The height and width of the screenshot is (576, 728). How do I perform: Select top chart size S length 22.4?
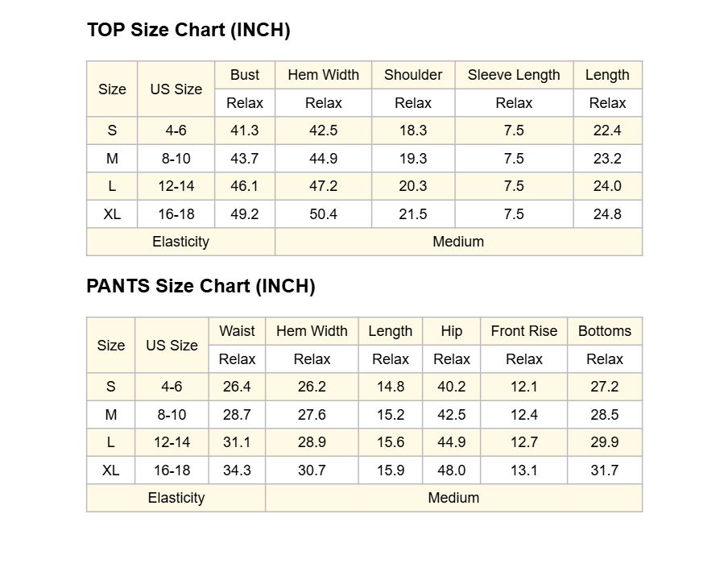coord(607,131)
